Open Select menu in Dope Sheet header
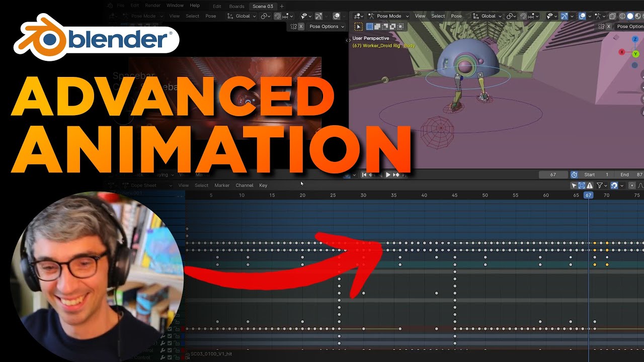This screenshot has height=362, width=644. tap(201, 186)
